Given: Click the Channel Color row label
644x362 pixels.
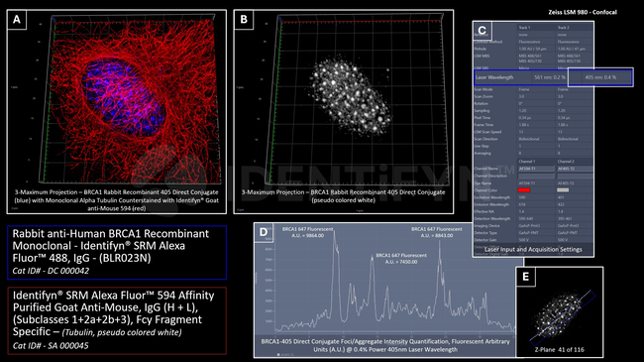Looking at the screenshot, I should click(485, 190).
